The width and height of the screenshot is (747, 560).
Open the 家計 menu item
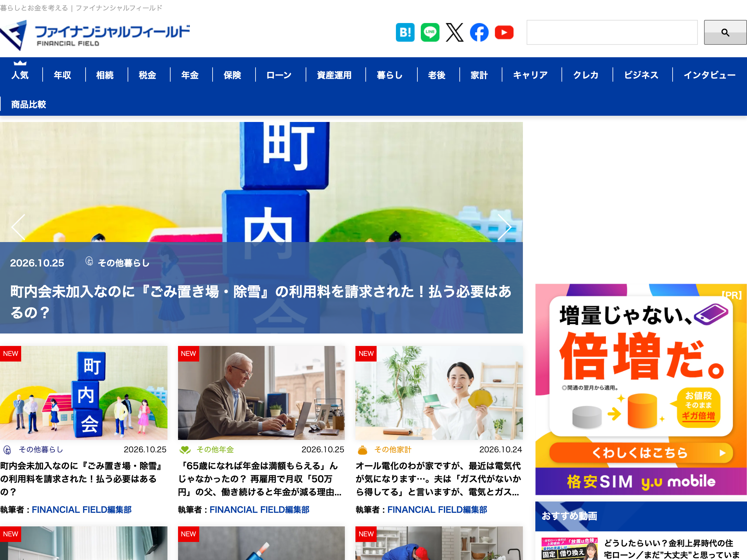(480, 75)
